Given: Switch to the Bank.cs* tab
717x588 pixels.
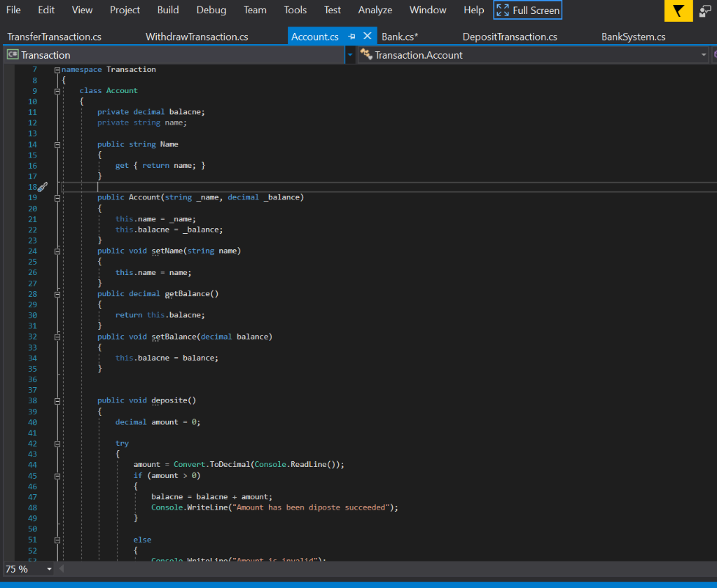Looking at the screenshot, I should [x=400, y=36].
